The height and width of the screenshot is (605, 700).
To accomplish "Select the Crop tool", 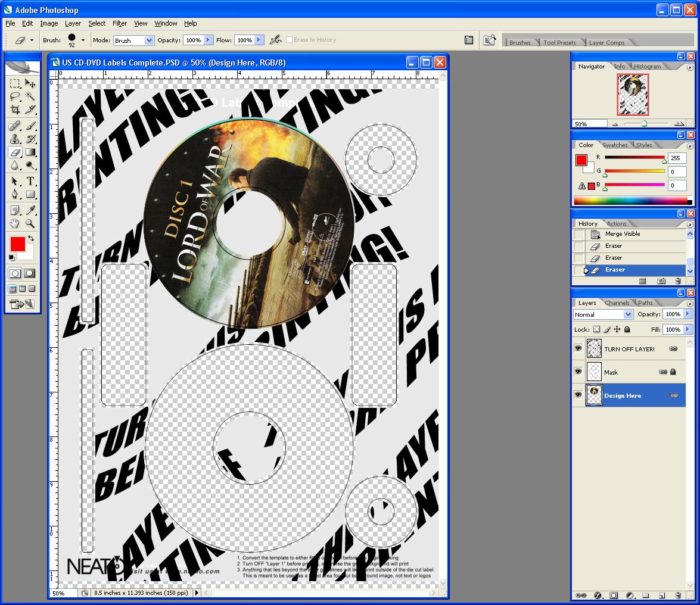I will point(15,110).
